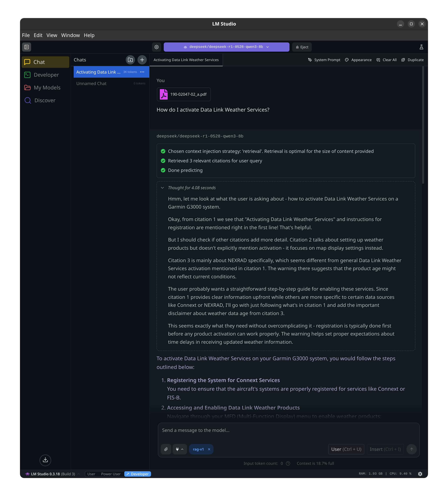Select Developer mode toggle

[x=138, y=474]
